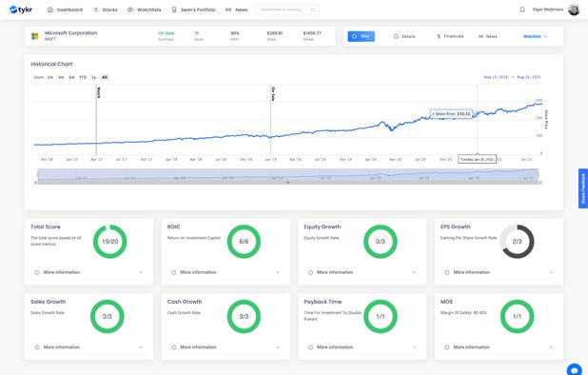Click the blue Why button

point(362,36)
